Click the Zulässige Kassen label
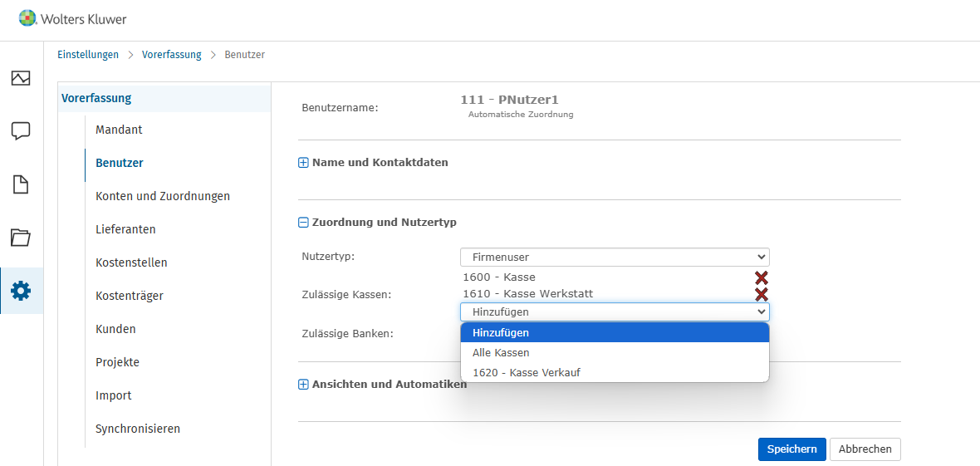Screen dimensions: 980x466 (346, 295)
